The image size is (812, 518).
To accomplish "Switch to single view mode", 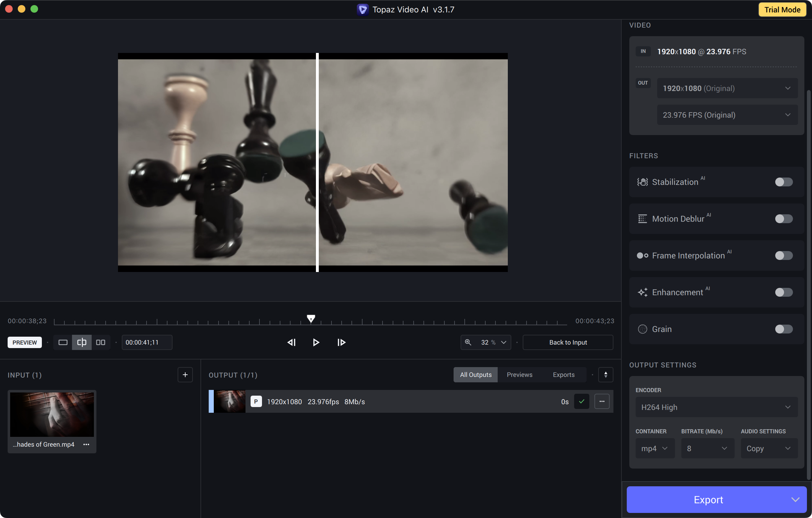I will pos(63,342).
